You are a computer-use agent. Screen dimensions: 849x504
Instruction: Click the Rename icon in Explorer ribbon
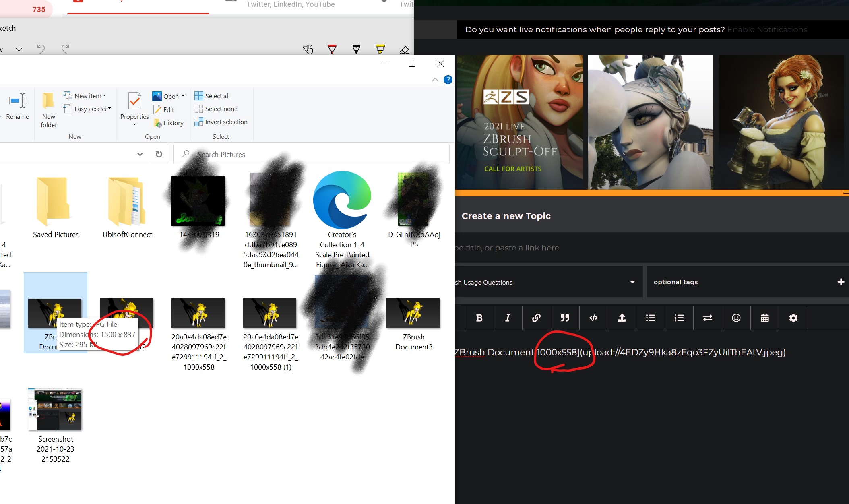[18, 106]
